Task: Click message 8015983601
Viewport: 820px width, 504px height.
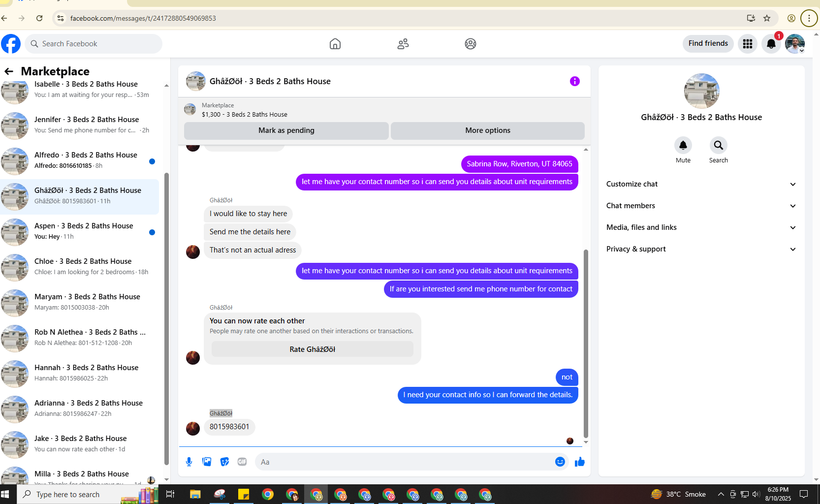Action: tap(229, 427)
